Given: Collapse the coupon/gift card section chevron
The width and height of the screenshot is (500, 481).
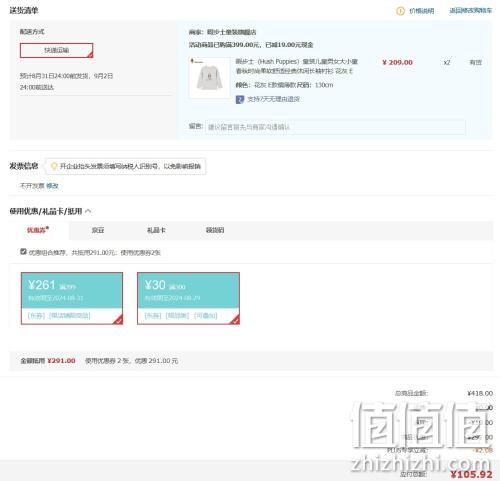Looking at the screenshot, I should coord(88,211).
